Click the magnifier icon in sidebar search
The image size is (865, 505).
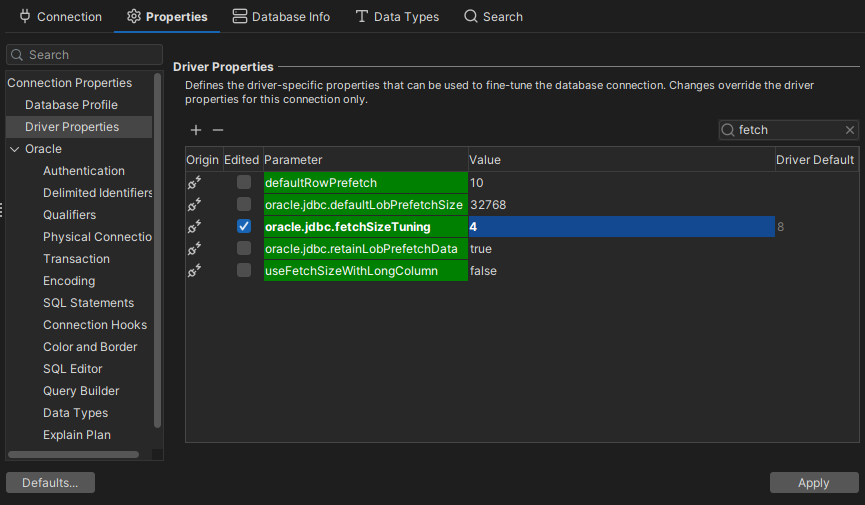(x=17, y=55)
